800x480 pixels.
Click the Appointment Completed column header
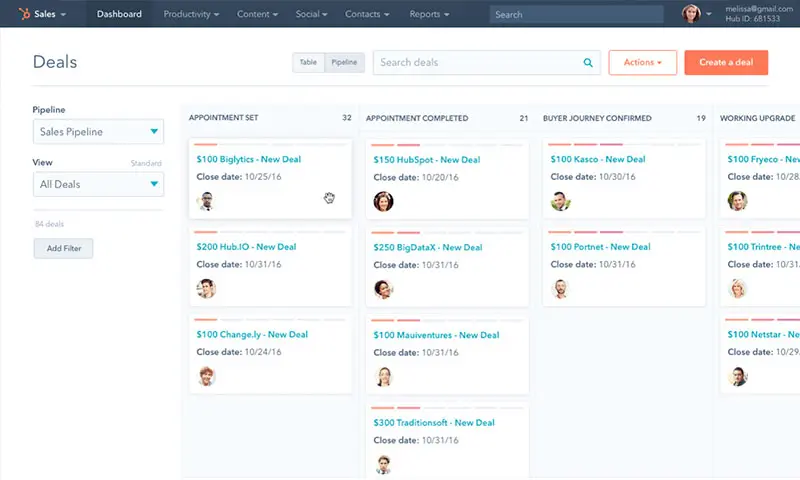(417, 118)
